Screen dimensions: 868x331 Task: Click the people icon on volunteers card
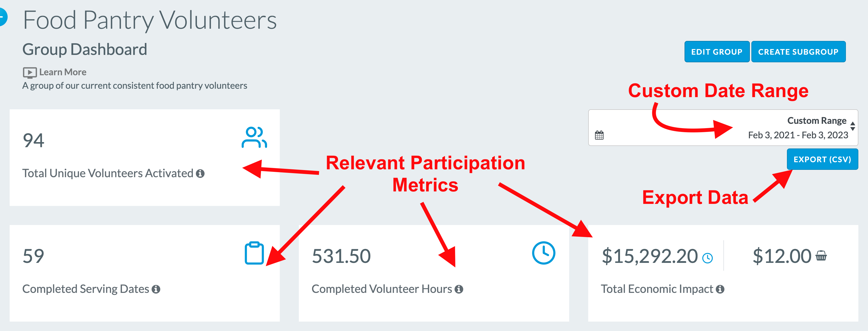[254, 137]
